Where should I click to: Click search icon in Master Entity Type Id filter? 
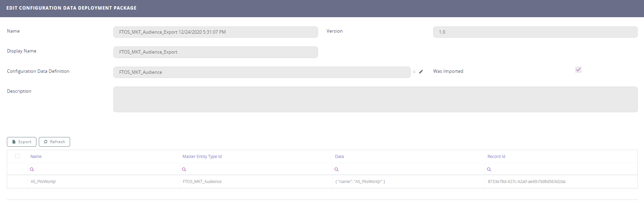coord(184,169)
